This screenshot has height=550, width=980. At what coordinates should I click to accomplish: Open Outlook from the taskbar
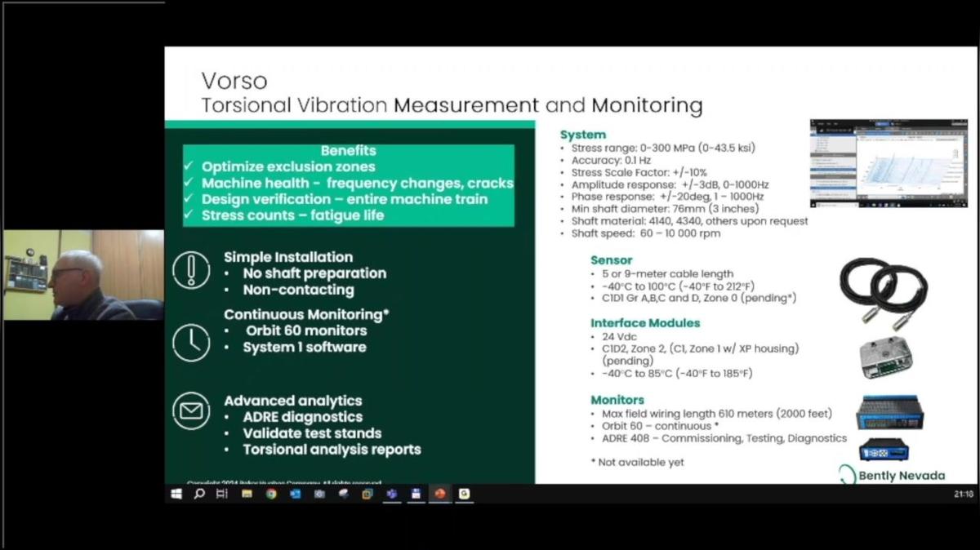click(x=295, y=494)
